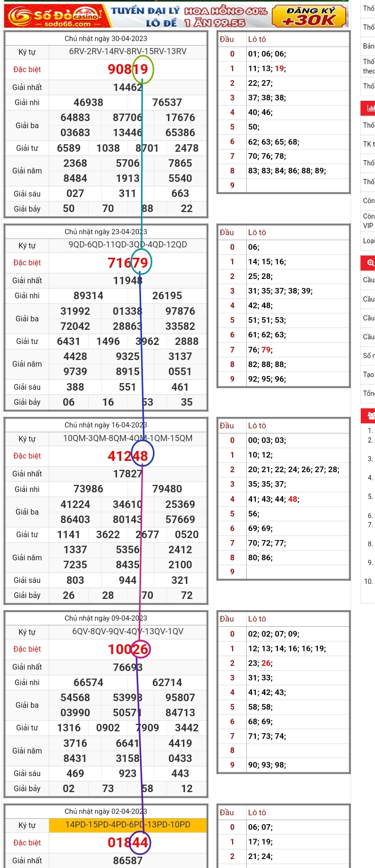Click first prize number 14462
375x868 pixels.
click(128, 87)
